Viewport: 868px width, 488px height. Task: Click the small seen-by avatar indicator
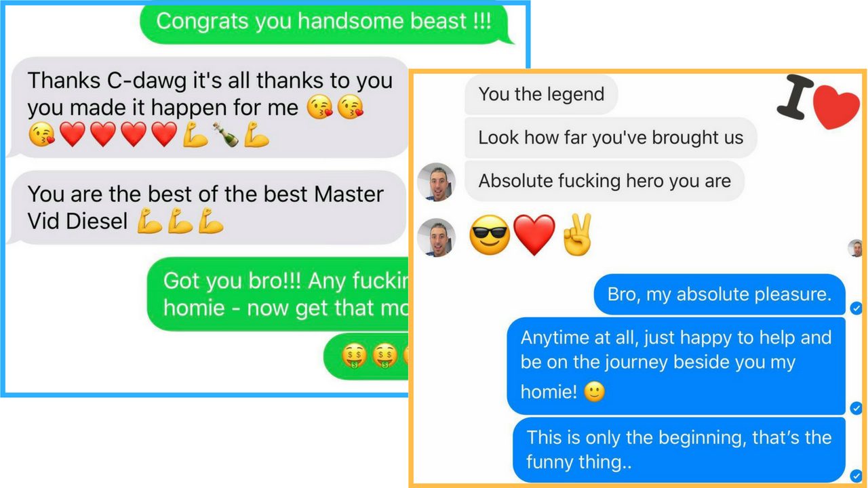pos(856,248)
